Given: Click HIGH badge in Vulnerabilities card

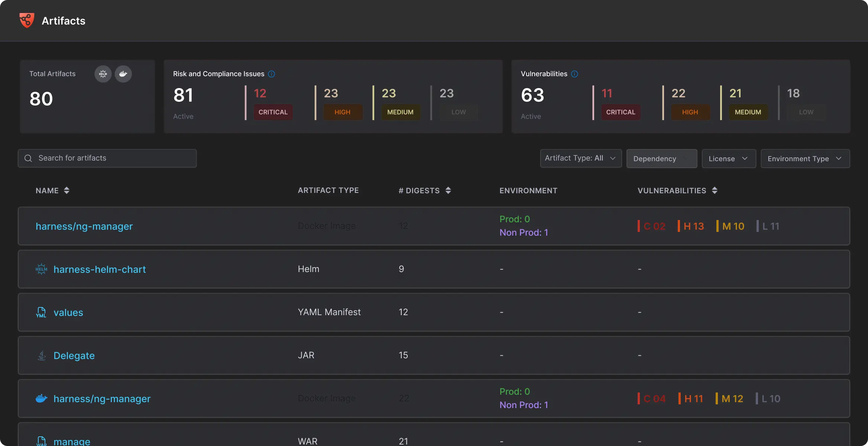Looking at the screenshot, I should [x=690, y=112].
